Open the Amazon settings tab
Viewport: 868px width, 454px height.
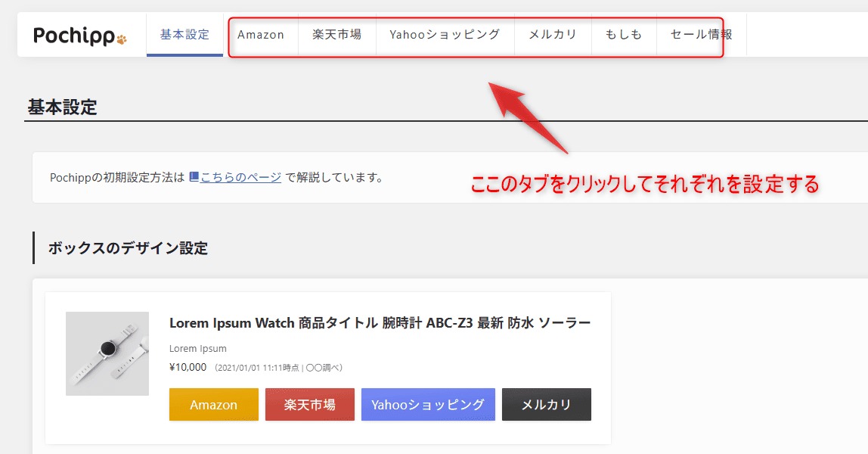261,34
